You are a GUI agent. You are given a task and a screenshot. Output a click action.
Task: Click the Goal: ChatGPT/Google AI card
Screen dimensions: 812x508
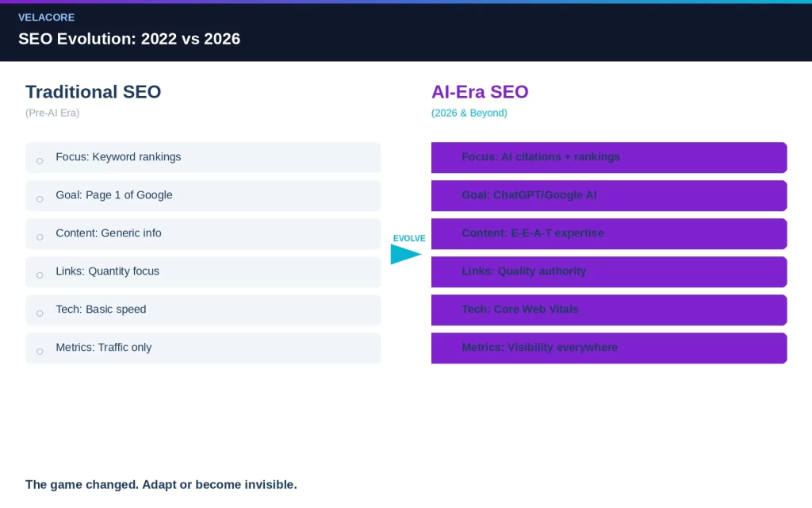point(609,195)
